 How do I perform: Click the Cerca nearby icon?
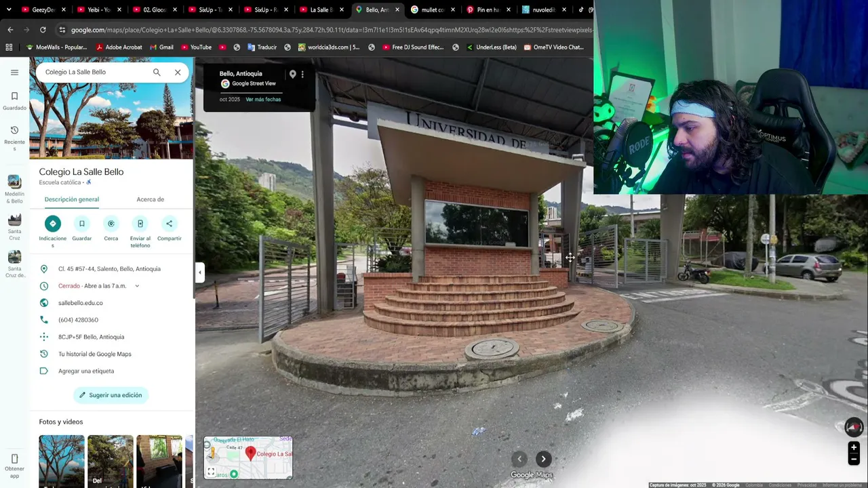(111, 224)
